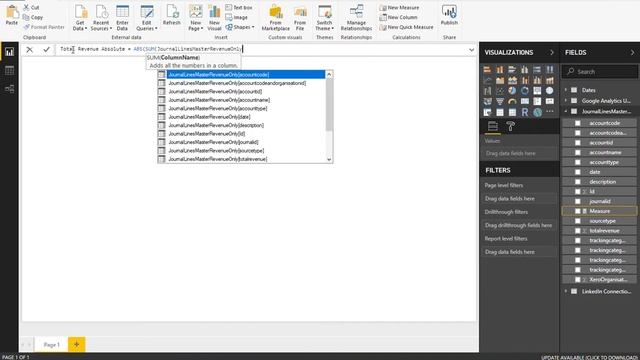Viewport: 640px width, 360px height.
Task: Expand the Dates table in Fields
Action: (x=566, y=90)
